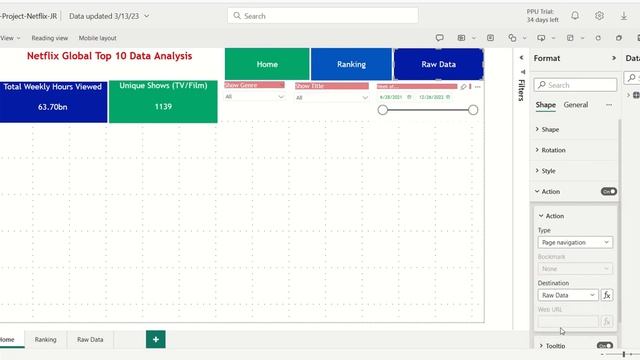Click the green Home navigation button
Screen dimensions: 640x360
tap(267, 64)
